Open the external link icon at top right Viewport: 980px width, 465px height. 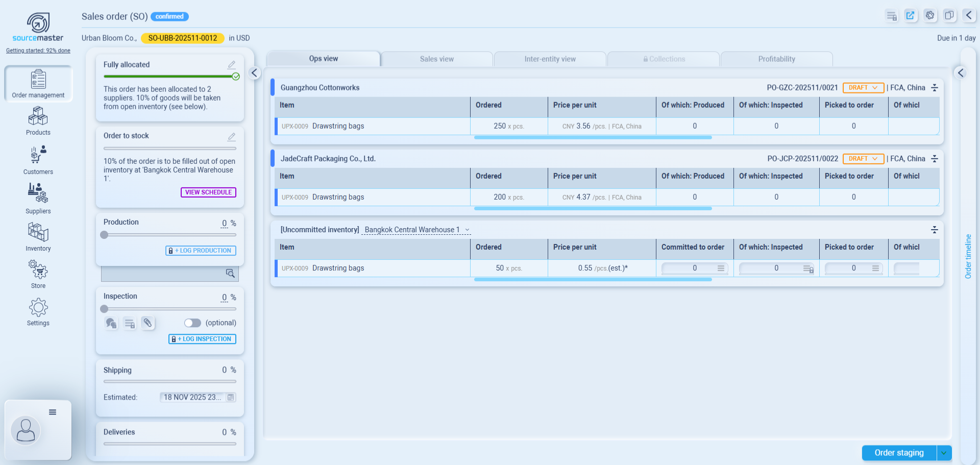point(910,15)
